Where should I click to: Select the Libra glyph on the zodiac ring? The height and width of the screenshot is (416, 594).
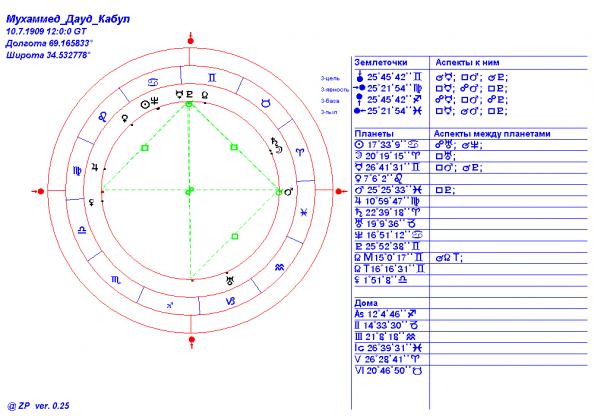(x=82, y=230)
